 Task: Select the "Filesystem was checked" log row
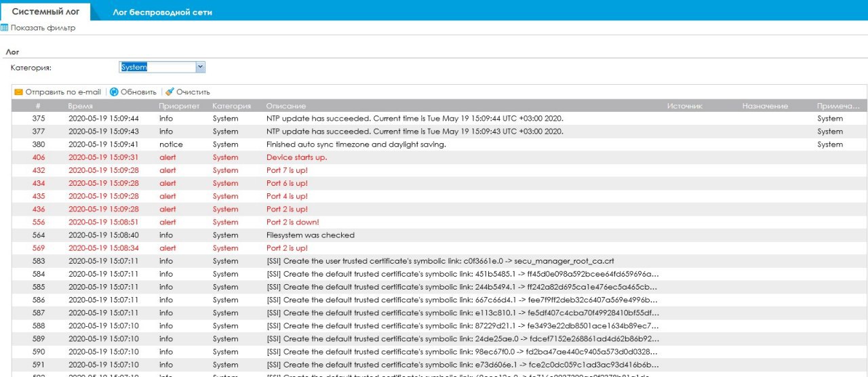pyautogui.click(x=310, y=235)
